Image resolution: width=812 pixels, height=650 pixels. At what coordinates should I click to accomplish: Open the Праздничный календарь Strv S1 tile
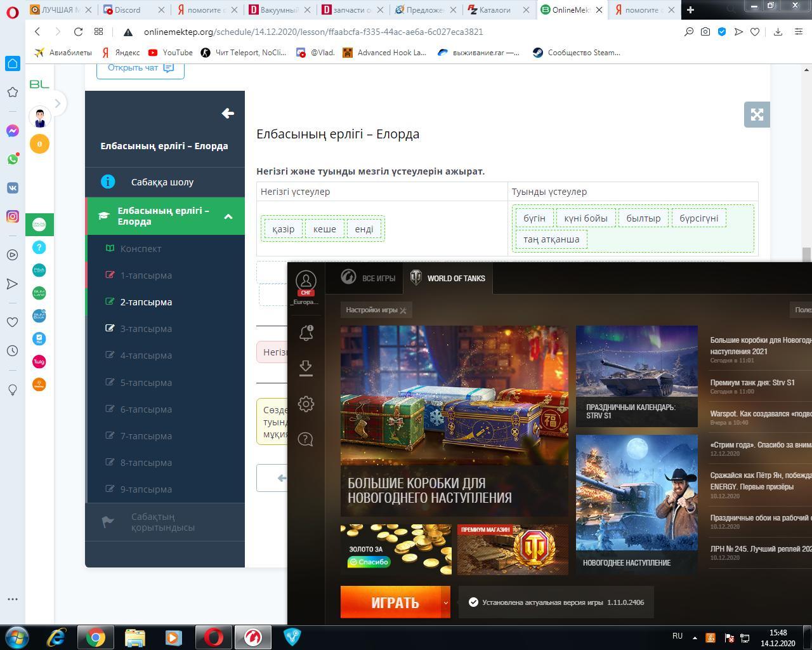(636, 377)
